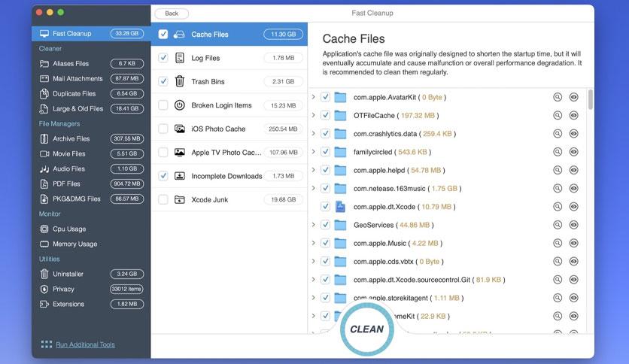Click the 19.68 GB Xcode Junk size badge
Screen dimensions: 629x364
click(x=283, y=199)
